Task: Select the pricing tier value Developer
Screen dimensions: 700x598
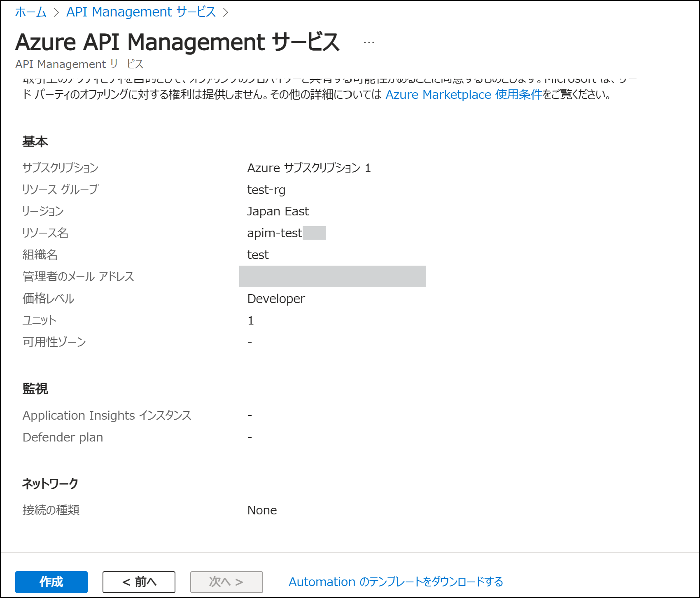Action: [275, 299]
